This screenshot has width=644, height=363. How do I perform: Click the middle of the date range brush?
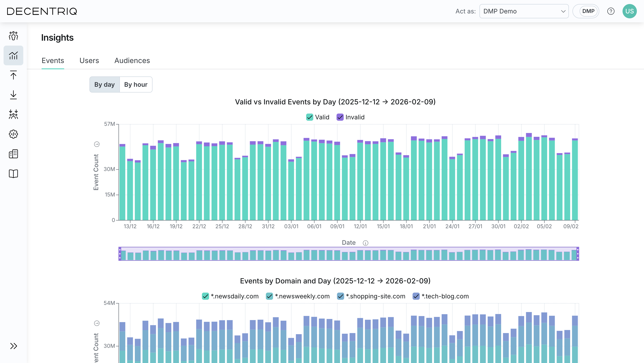pyautogui.click(x=349, y=254)
